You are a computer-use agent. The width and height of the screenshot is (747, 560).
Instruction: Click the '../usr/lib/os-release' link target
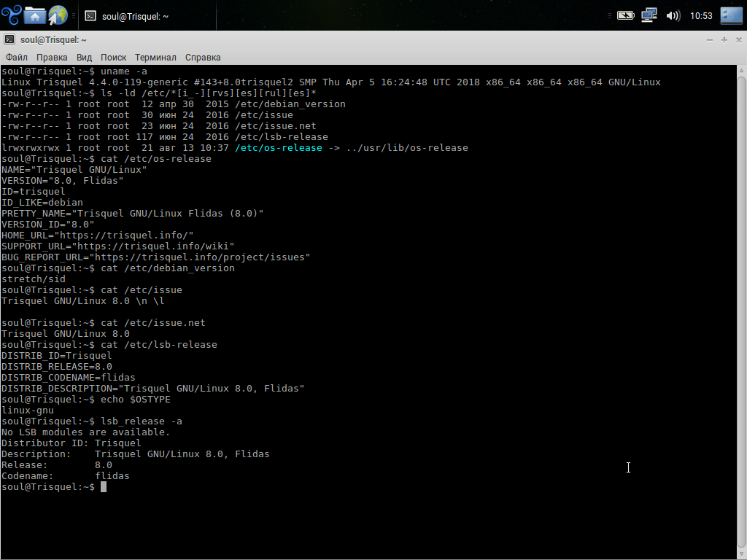tap(407, 148)
